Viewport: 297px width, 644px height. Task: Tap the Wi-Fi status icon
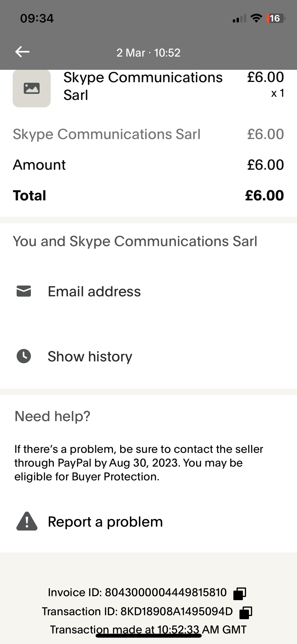point(256,18)
